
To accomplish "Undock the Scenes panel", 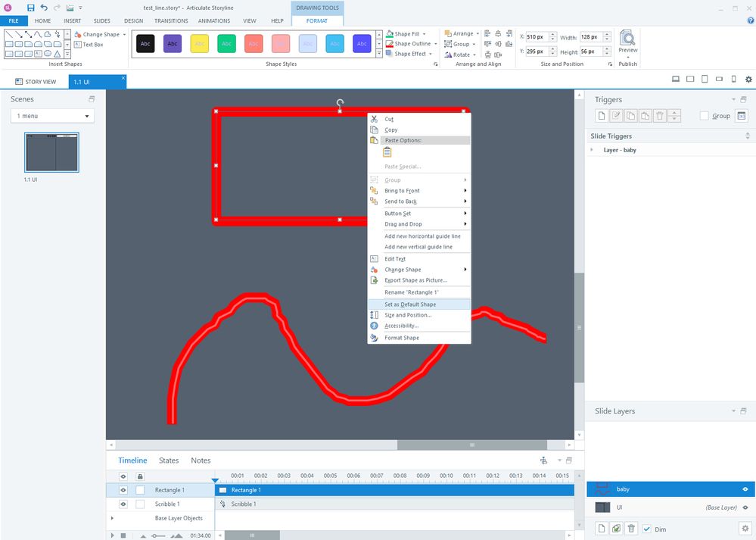I will click(92, 99).
